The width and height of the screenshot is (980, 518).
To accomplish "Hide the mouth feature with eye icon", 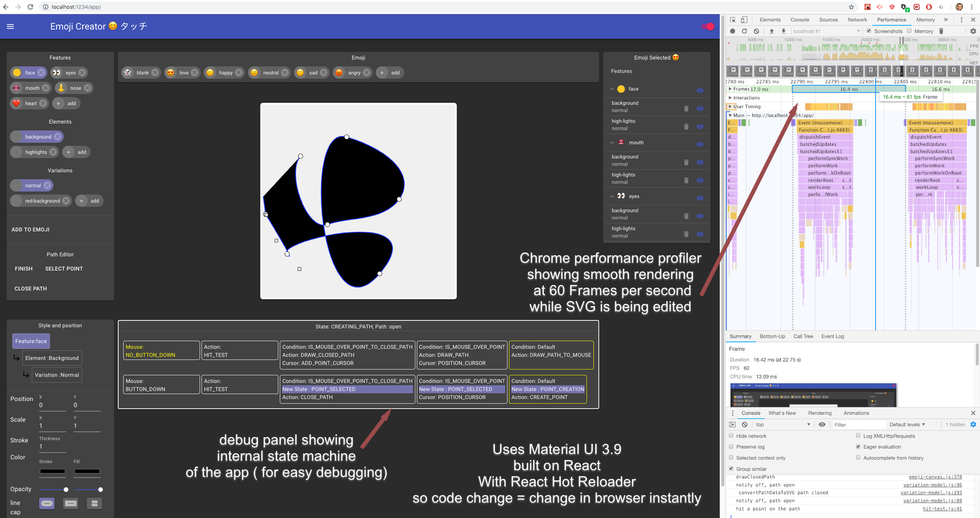I will click(700, 144).
